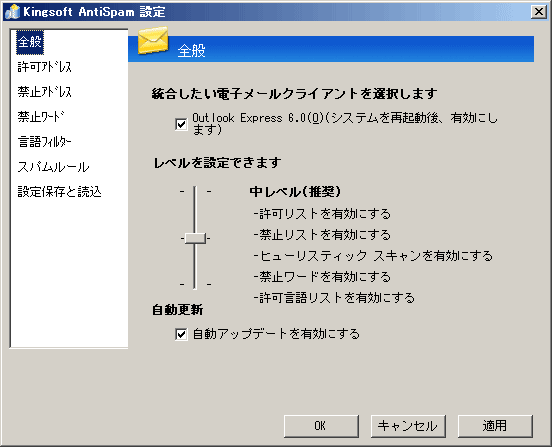Select 全般 in the left list
Image resolution: width=552 pixels, height=447 pixels.
[30, 42]
